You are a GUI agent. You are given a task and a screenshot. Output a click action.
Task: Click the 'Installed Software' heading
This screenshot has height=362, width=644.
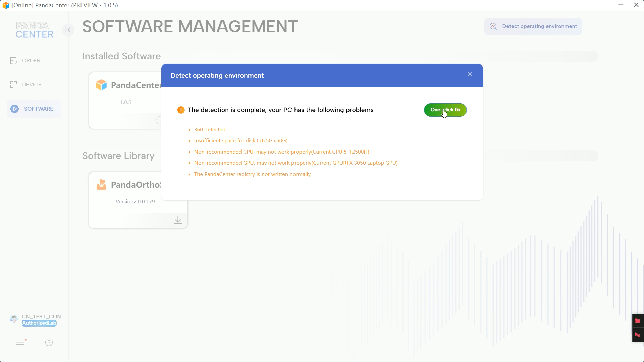pyautogui.click(x=121, y=56)
